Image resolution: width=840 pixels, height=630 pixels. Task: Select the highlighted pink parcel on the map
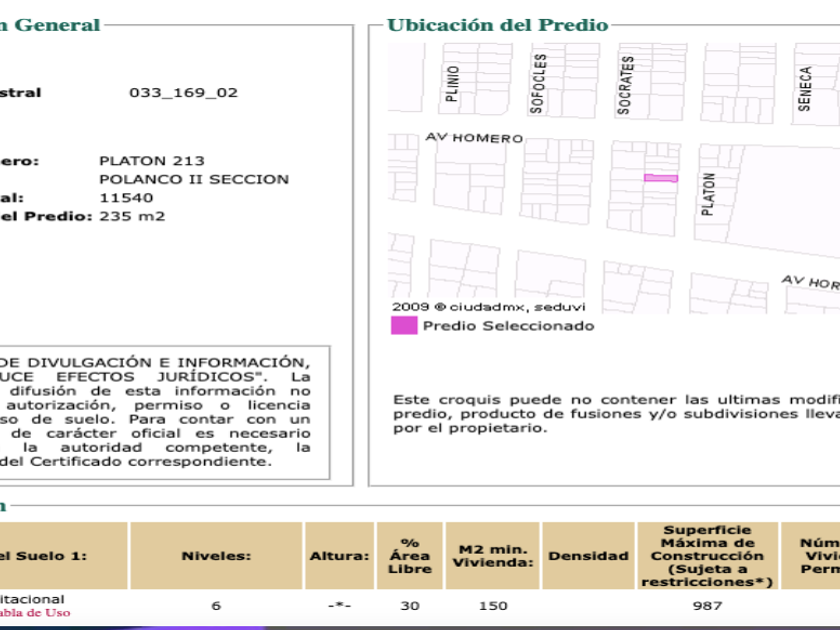click(661, 178)
